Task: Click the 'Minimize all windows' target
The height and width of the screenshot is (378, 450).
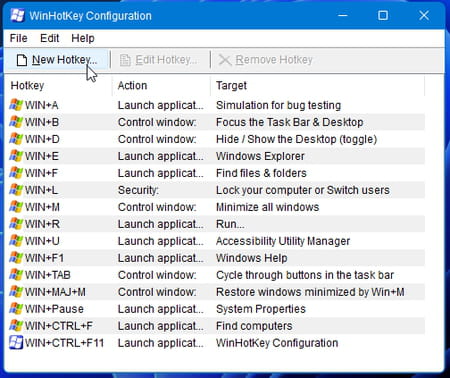Action: 267,207
